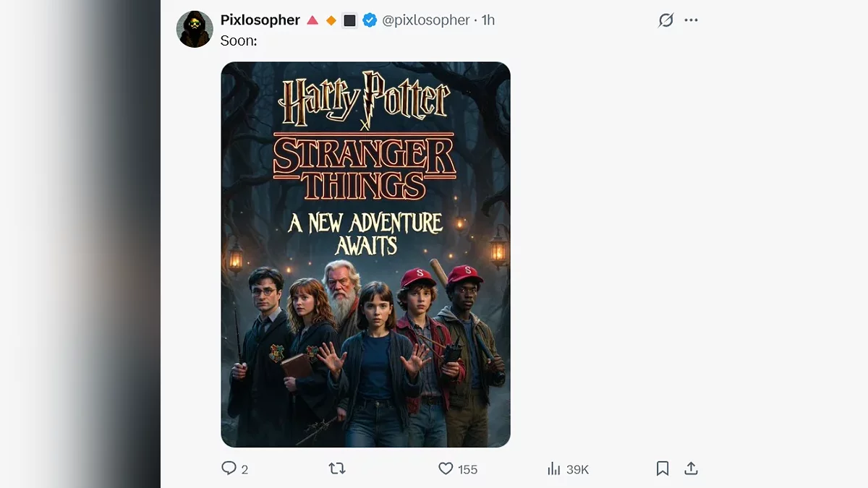The image size is (868, 488).
Task: Click the 155 likes count
Action: click(x=467, y=469)
